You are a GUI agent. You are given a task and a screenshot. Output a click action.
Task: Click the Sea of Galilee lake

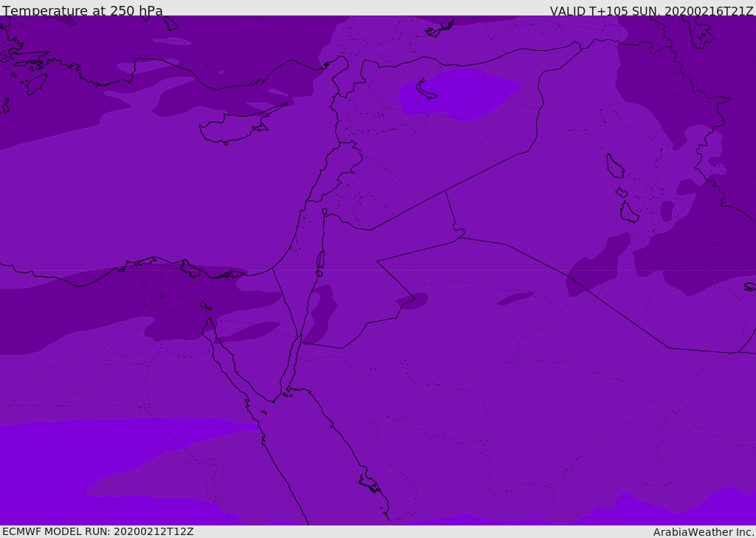pos(325,212)
